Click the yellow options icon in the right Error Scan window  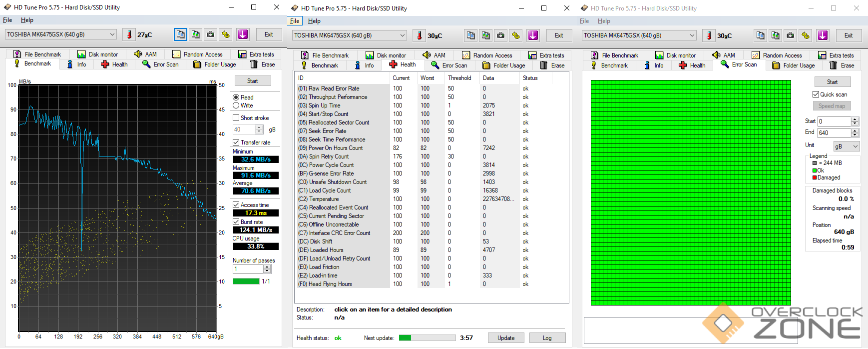click(x=805, y=35)
